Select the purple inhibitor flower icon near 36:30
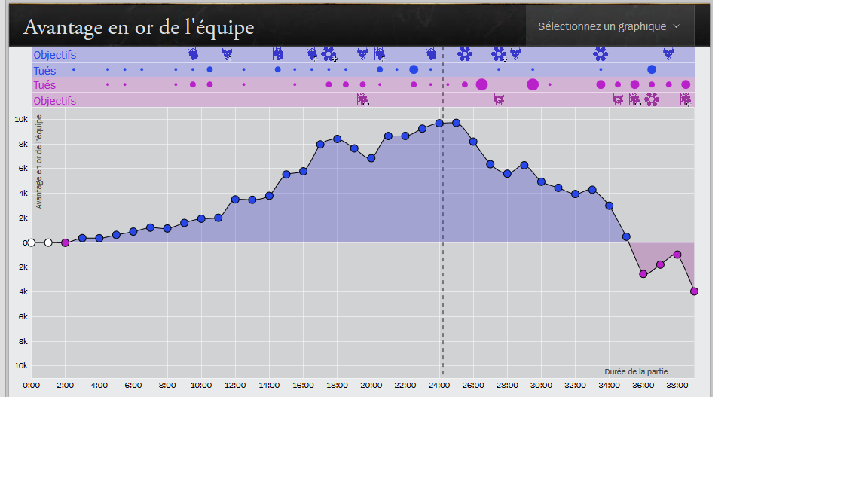The width and height of the screenshot is (868, 488). (652, 99)
